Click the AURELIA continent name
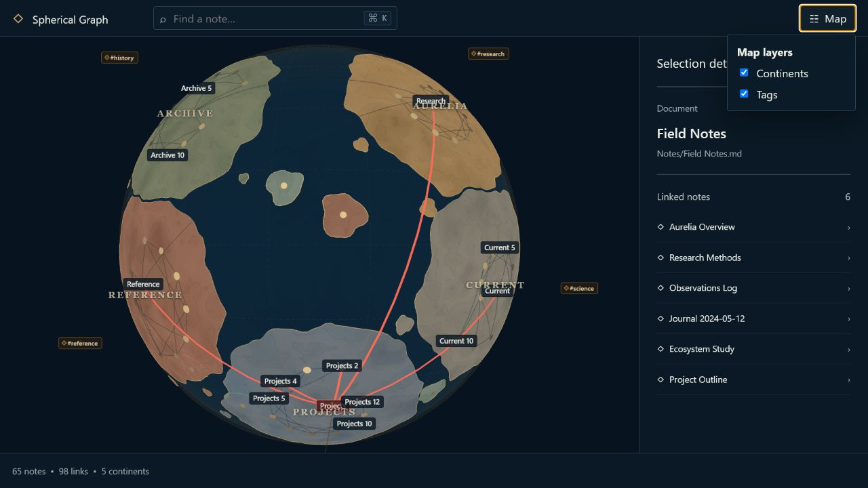This screenshot has width=868, height=488. (441, 106)
